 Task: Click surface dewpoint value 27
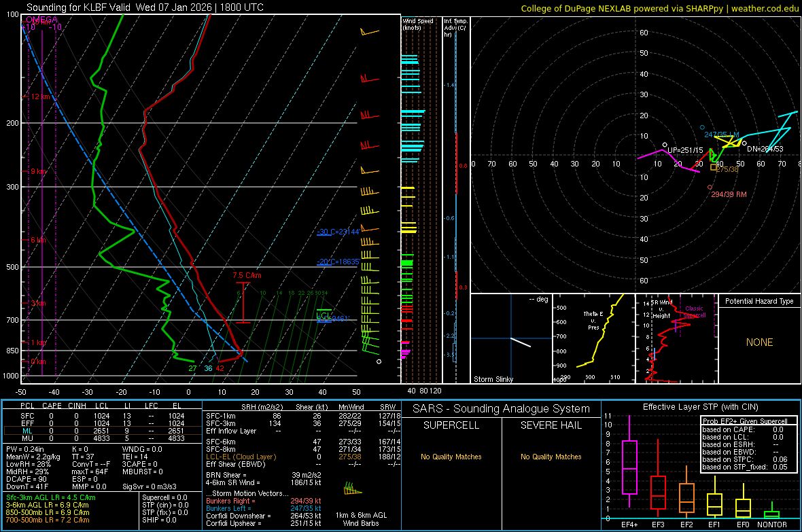192,368
